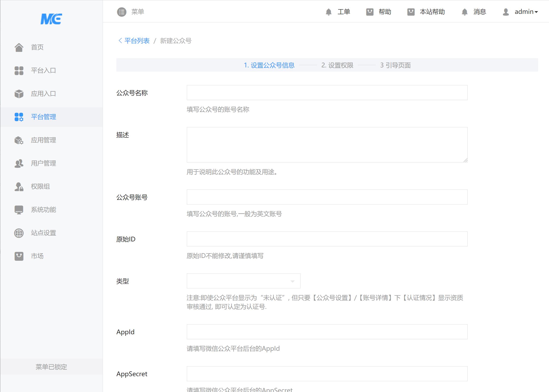Open 平台入口 sidebar item
Screen dimensions: 549x392
click(51, 71)
